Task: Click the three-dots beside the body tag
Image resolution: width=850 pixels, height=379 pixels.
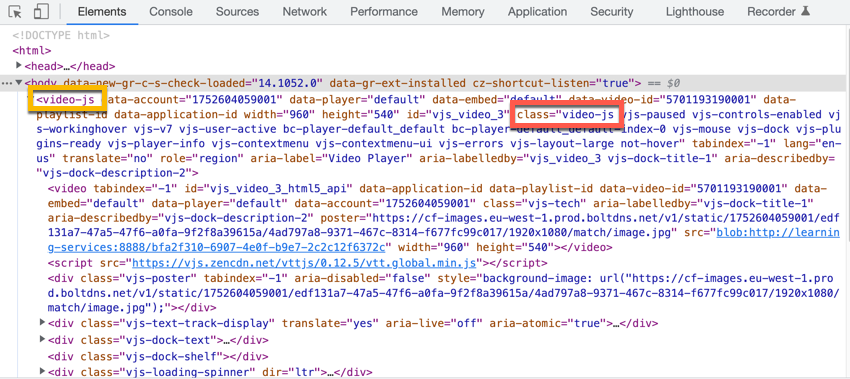Action: pos(7,83)
